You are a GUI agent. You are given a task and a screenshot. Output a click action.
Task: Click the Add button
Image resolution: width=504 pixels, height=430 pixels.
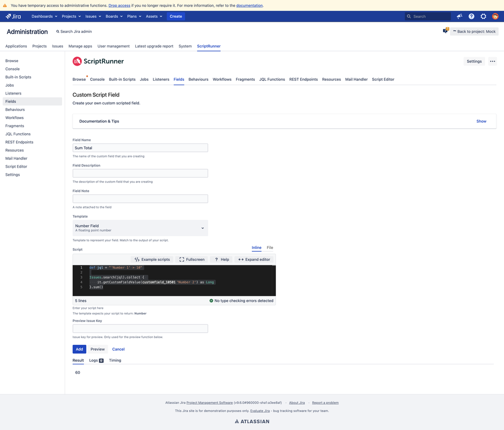pos(79,349)
